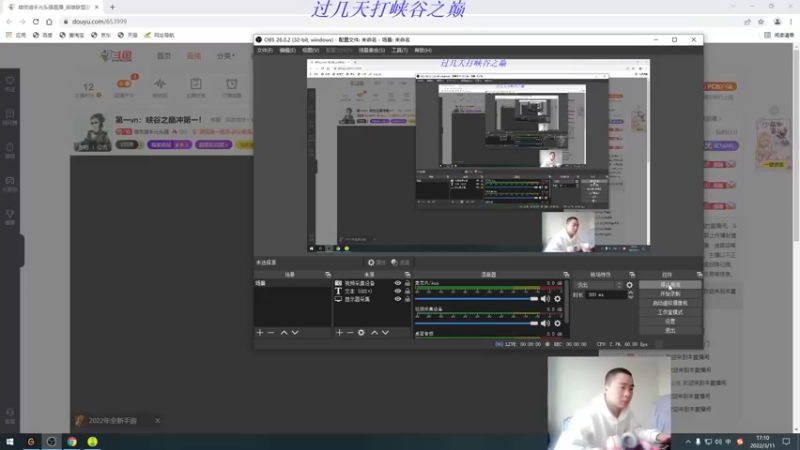Click 工作室模式 studio mode button
This screenshot has width=800, height=450.
click(670, 312)
